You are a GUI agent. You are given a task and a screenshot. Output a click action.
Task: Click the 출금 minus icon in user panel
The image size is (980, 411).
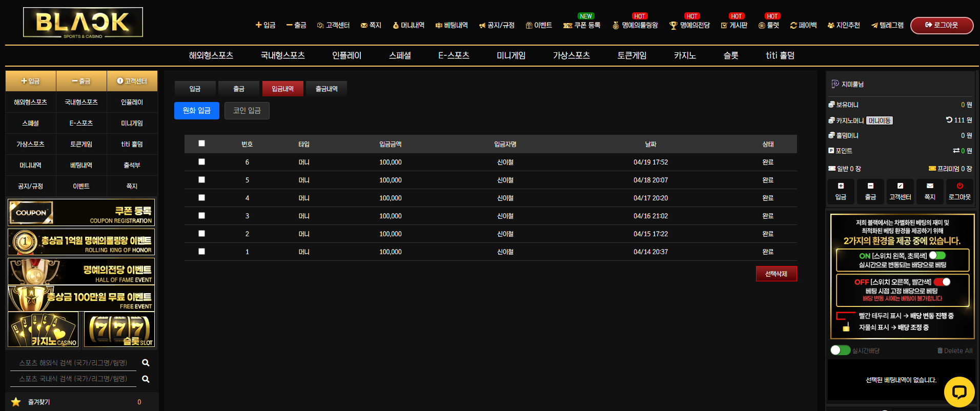tap(870, 186)
